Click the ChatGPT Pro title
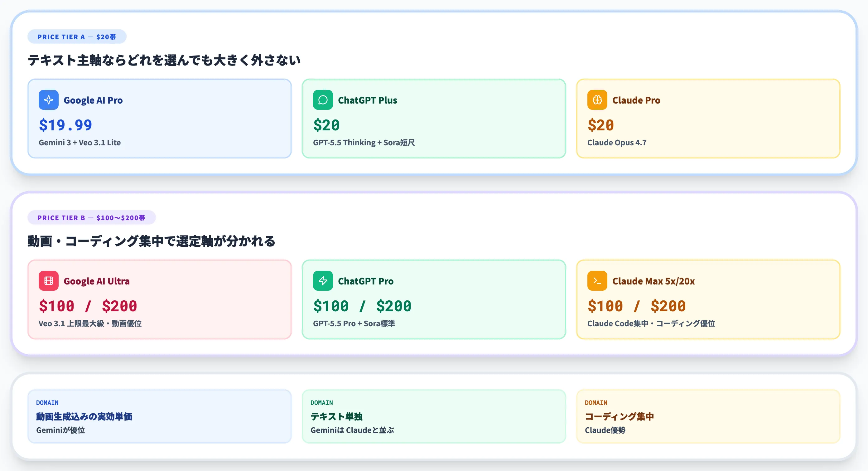868x471 pixels. coord(366,281)
